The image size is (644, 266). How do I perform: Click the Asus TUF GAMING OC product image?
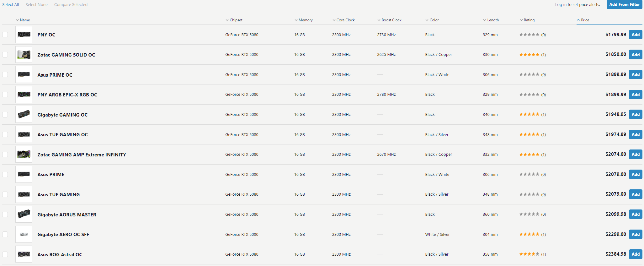click(24, 134)
